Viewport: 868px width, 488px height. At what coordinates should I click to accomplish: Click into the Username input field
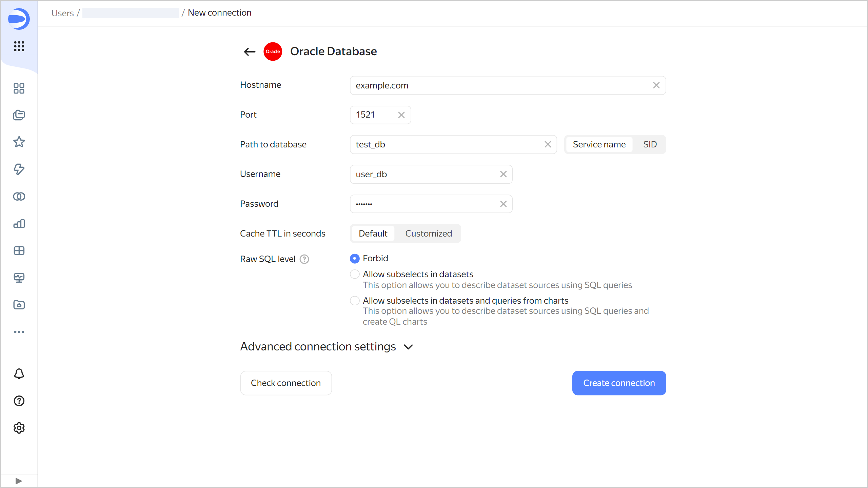tap(424, 174)
